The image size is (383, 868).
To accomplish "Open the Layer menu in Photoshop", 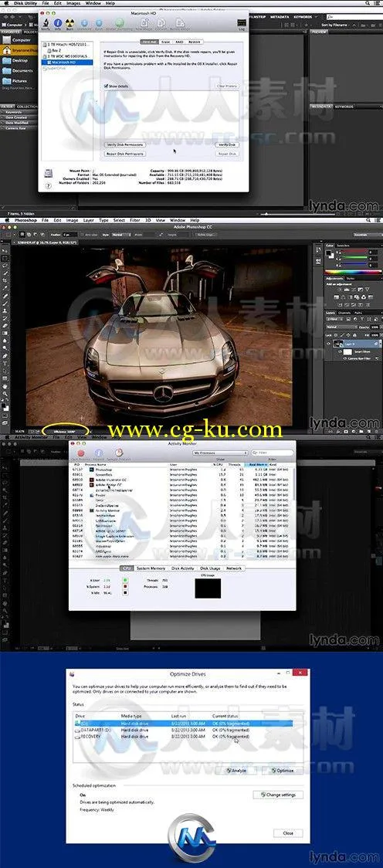I will click(89, 220).
